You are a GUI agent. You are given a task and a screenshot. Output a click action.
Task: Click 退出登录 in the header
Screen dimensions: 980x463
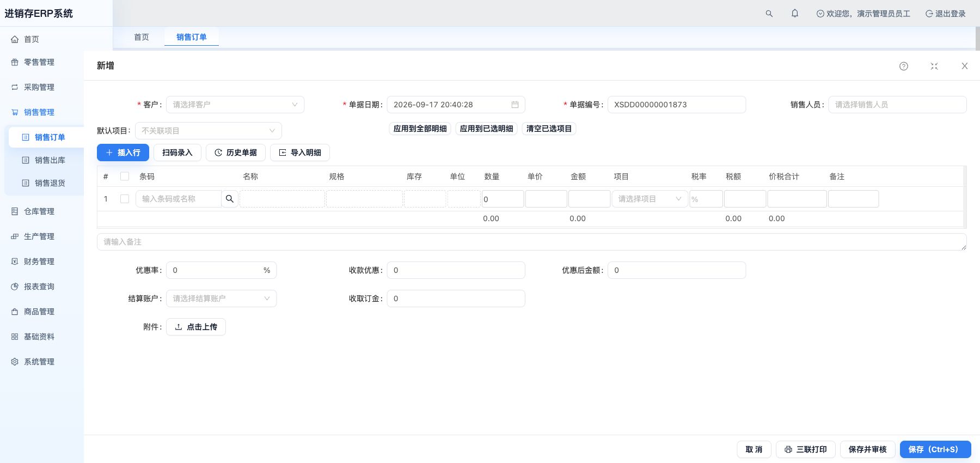pos(946,14)
